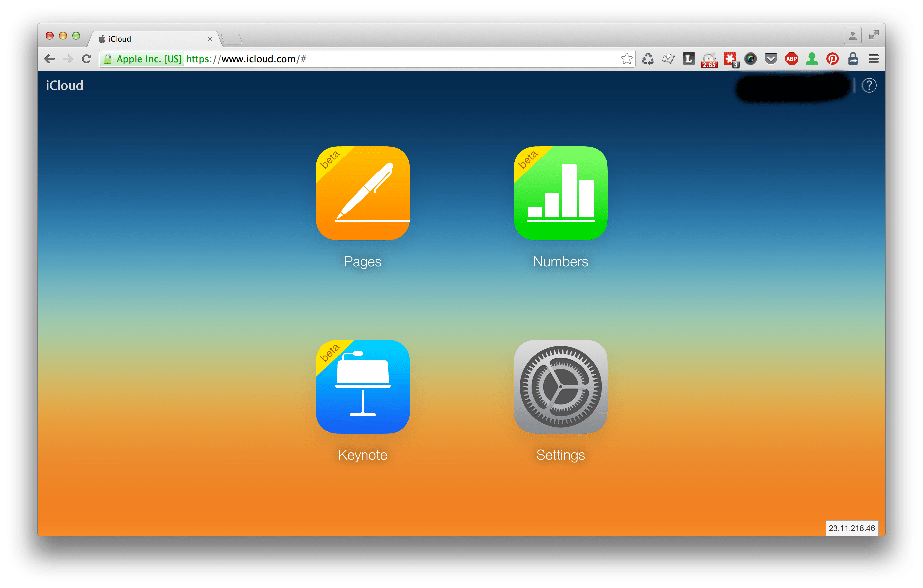Open the Pocket extension icon
Image resolution: width=923 pixels, height=588 pixels.
tap(771, 59)
